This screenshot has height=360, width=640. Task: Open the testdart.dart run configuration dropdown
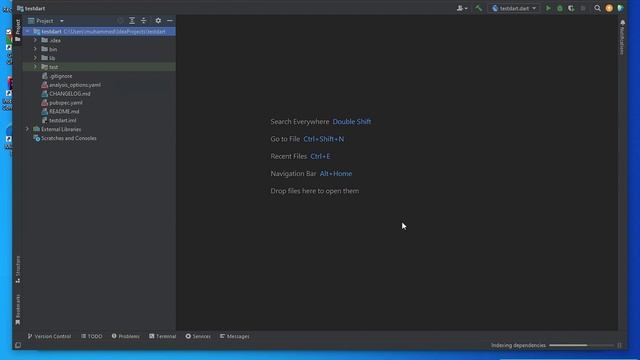click(x=513, y=8)
